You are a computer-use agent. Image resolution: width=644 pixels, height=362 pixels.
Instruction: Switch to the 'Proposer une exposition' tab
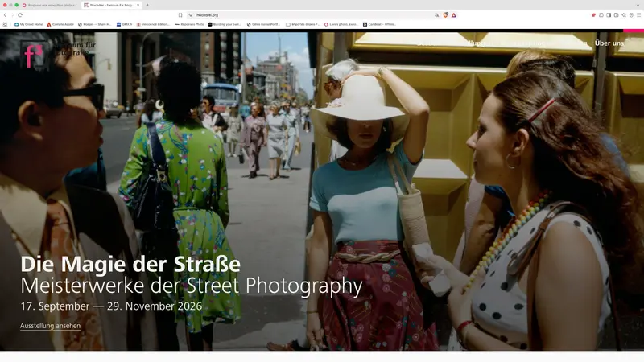point(49,6)
